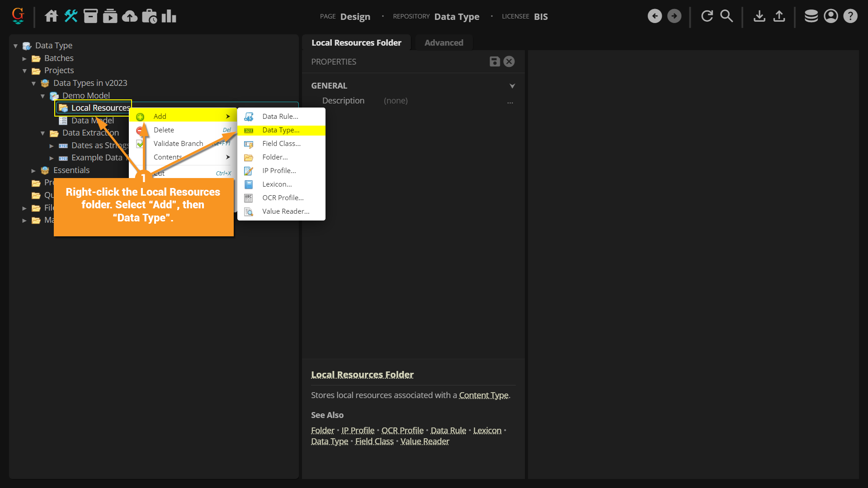Switch to the Advanced tab

pyautogui.click(x=443, y=42)
